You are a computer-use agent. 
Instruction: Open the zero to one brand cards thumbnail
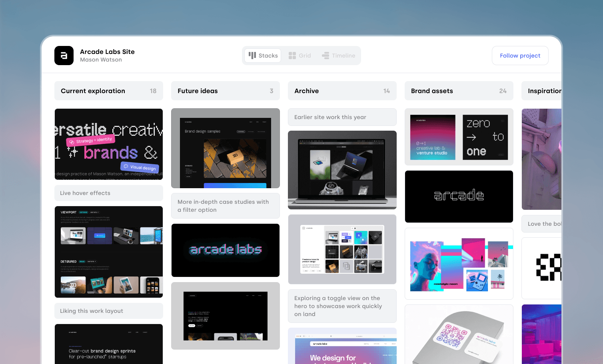459,137
